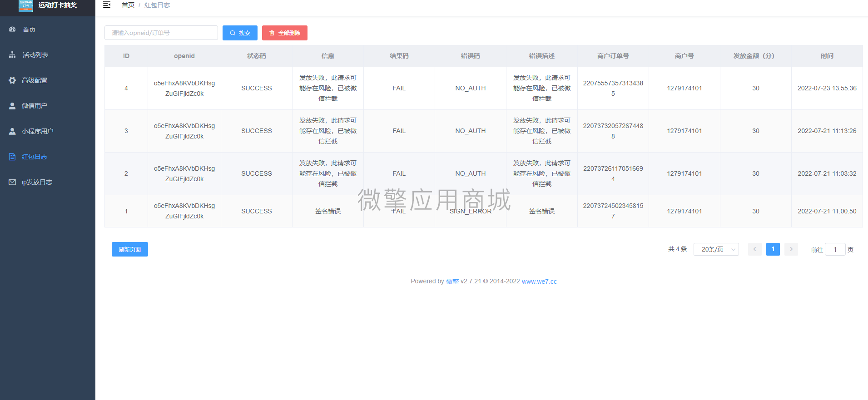Open 首页 in the sidebar menu
868x400 pixels.
48,30
